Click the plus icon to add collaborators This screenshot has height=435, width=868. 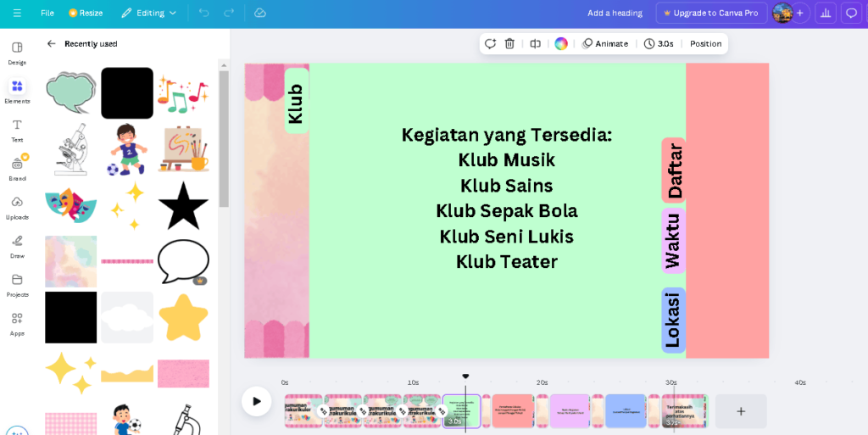799,13
